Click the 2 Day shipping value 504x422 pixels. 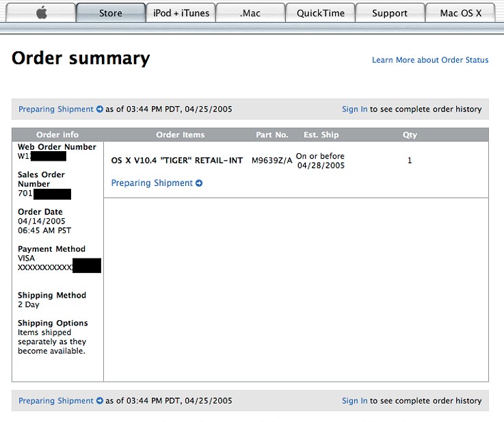29,304
